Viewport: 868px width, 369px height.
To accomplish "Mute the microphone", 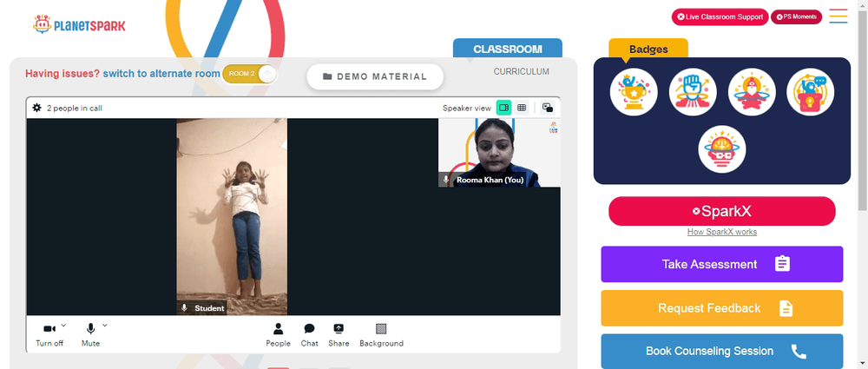I will pos(91,334).
